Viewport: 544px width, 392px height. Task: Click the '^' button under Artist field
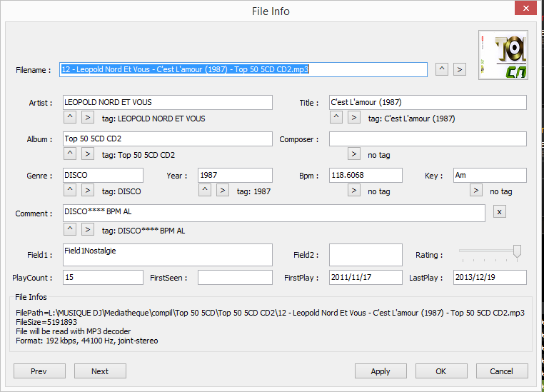point(70,118)
